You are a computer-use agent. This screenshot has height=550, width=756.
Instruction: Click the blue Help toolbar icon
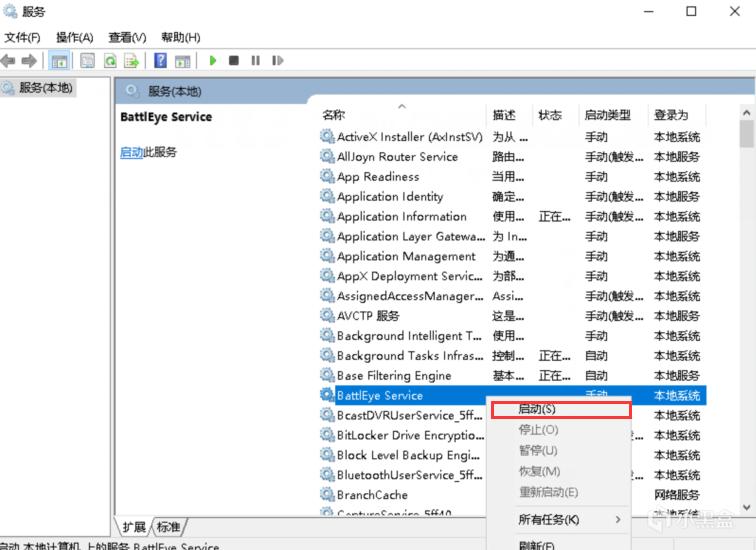(x=160, y=61)
